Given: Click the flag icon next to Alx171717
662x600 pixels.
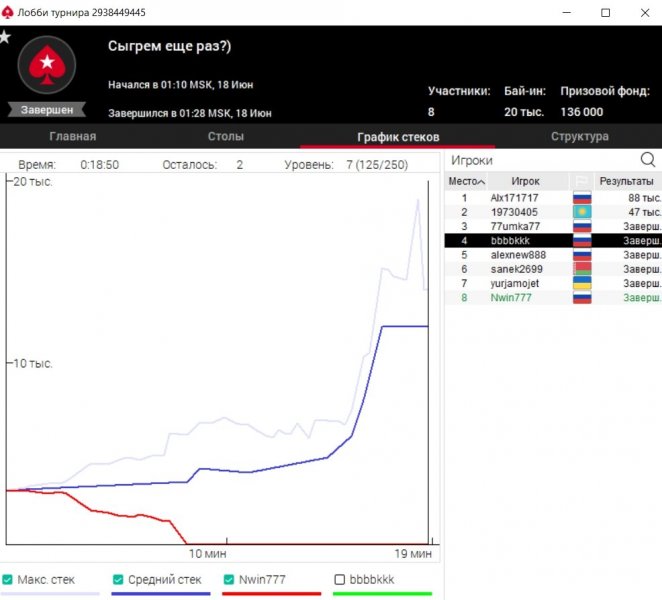Looking at the screenshot, I should [581, 198].
